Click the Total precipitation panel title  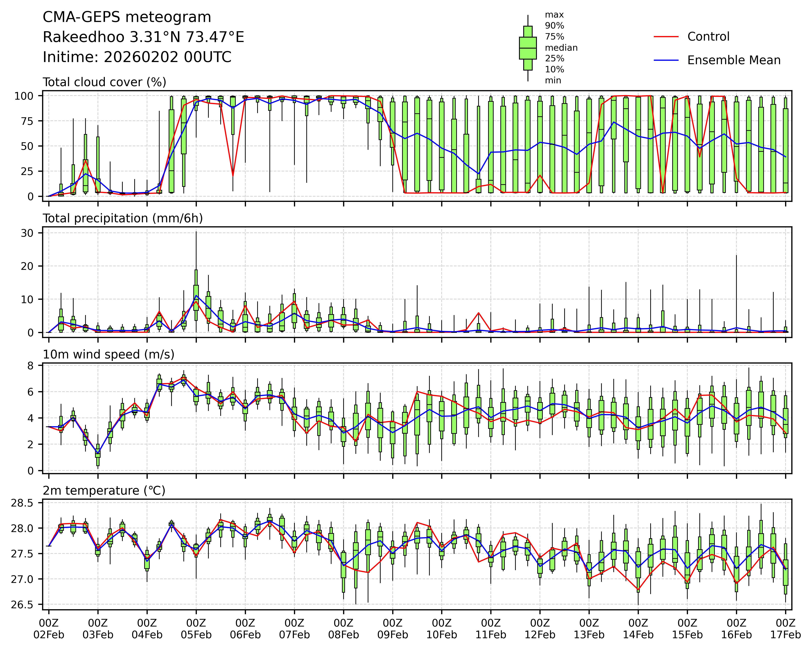pos(123,218)
